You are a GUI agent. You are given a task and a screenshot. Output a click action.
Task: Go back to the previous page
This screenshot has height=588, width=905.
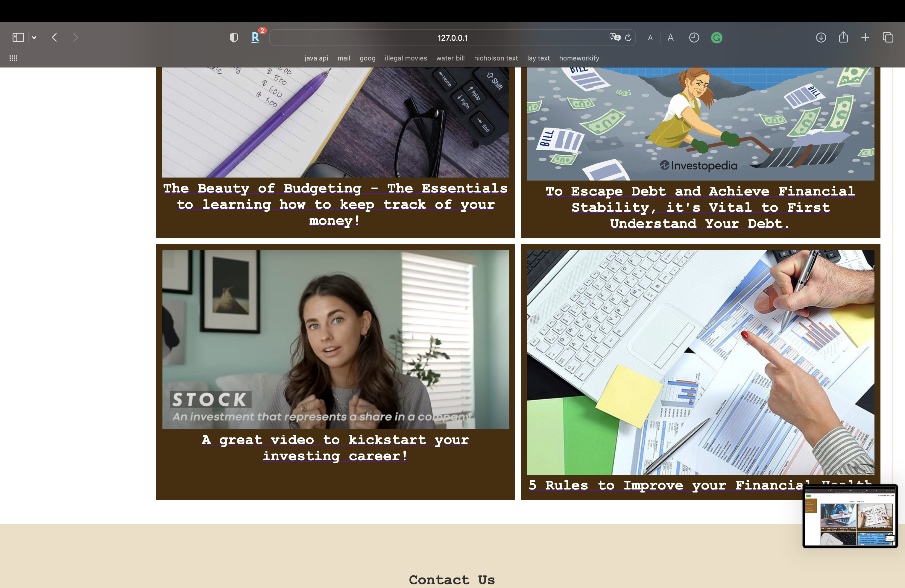pos(54,37)
